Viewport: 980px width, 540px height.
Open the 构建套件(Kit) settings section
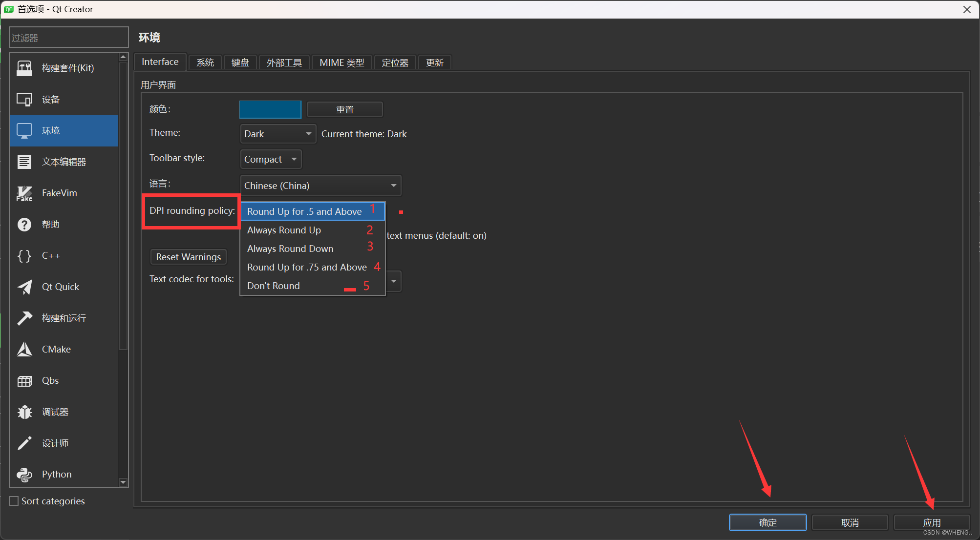(x=66, y=68)
